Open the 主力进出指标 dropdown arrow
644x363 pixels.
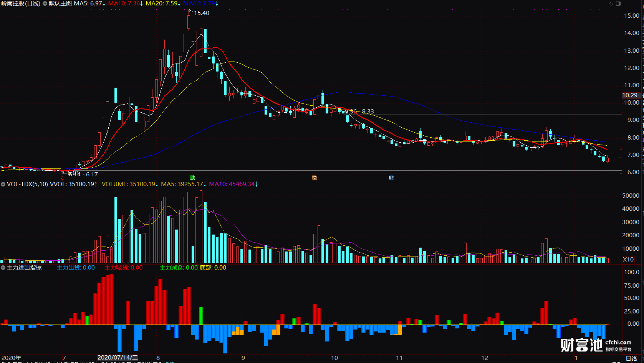click(3, 268)
